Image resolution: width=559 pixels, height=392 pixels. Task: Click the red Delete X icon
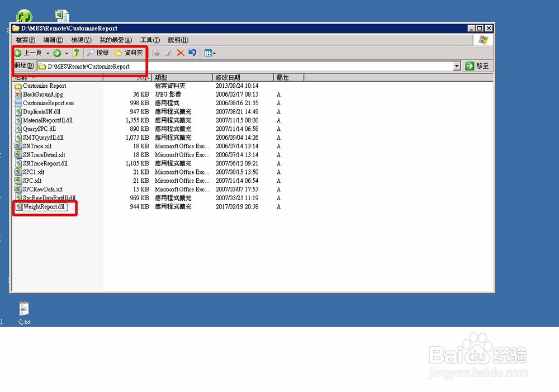[x=181, y=53]
